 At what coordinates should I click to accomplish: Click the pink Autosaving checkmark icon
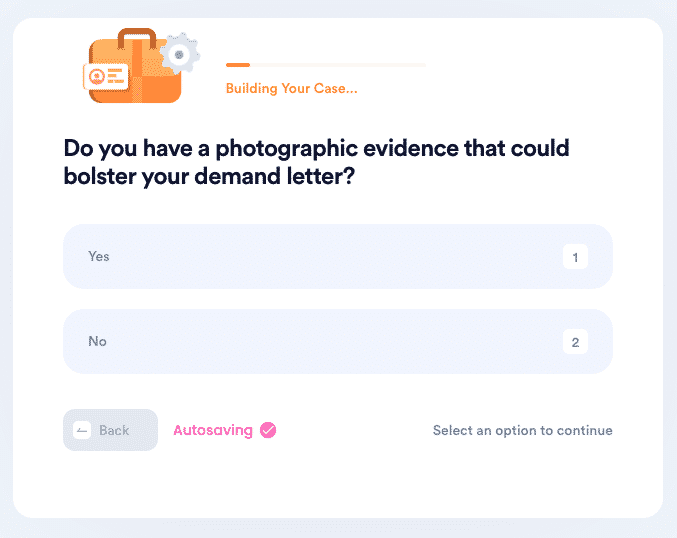(x=268, y=430)
